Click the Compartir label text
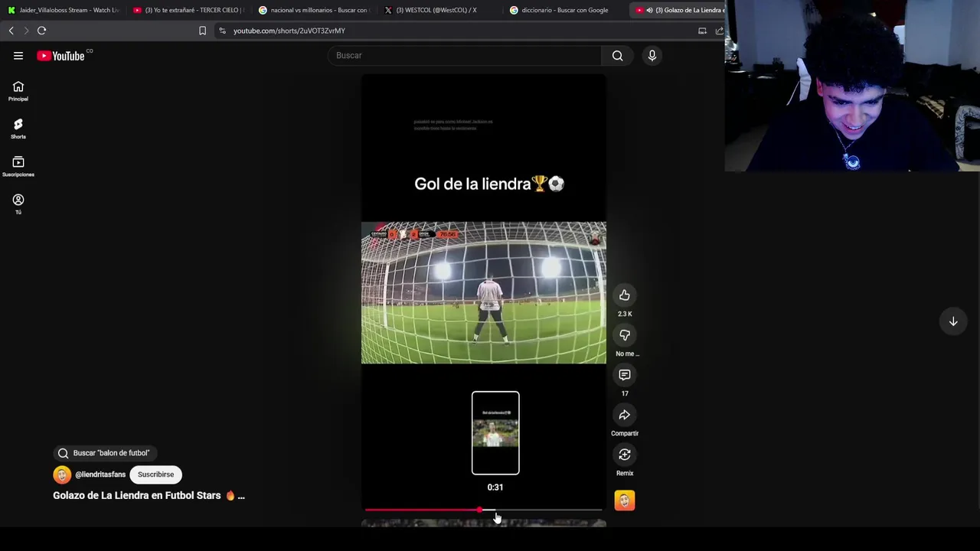980x551 pixels. [x=625, y=433]
